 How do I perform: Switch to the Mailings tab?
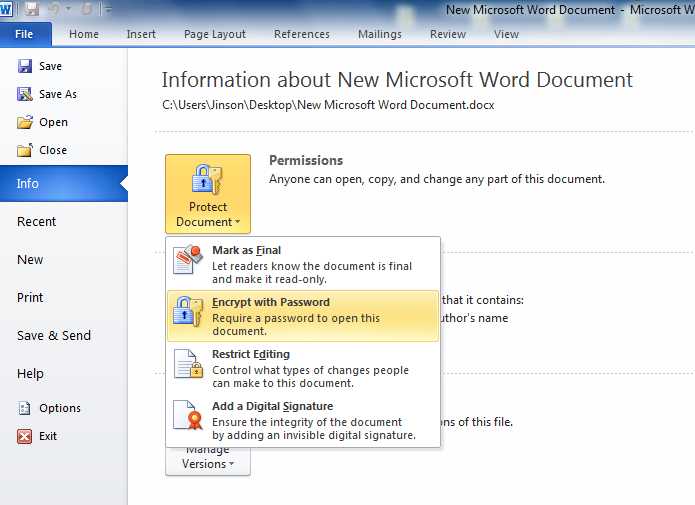[379, 34]
